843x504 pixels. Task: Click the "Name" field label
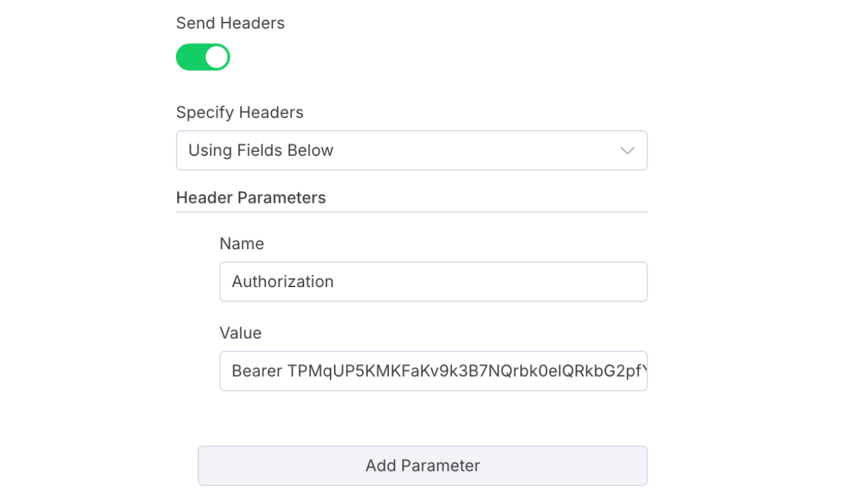(241, 244)
